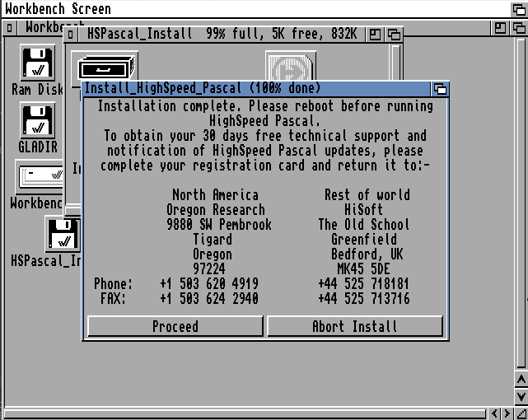Click the Workbench Screen depth gadget
Screen dimensions: 528x420
(x=519, y=9)
